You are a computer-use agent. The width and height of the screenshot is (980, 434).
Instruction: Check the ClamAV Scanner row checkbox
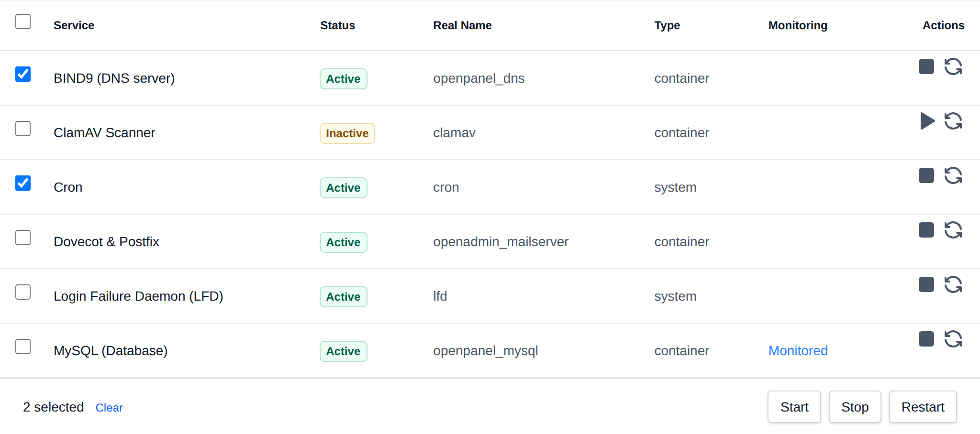[23, 129]
